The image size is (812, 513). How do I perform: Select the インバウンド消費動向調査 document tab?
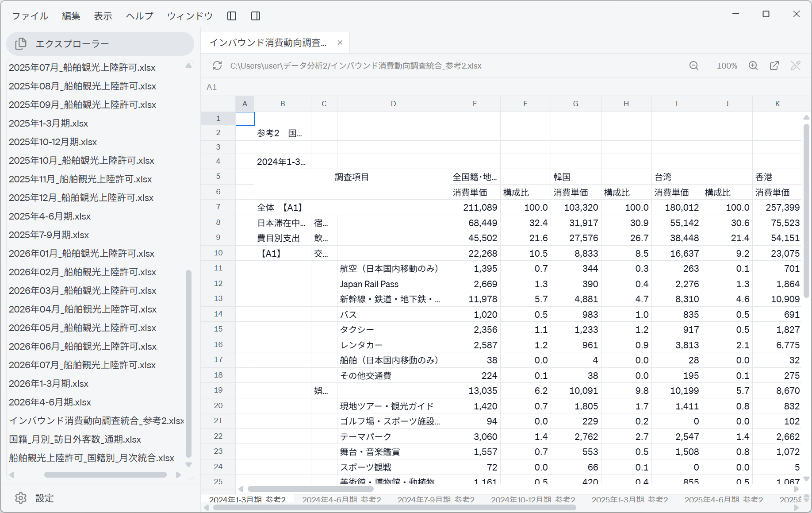[x=275, y=42]
